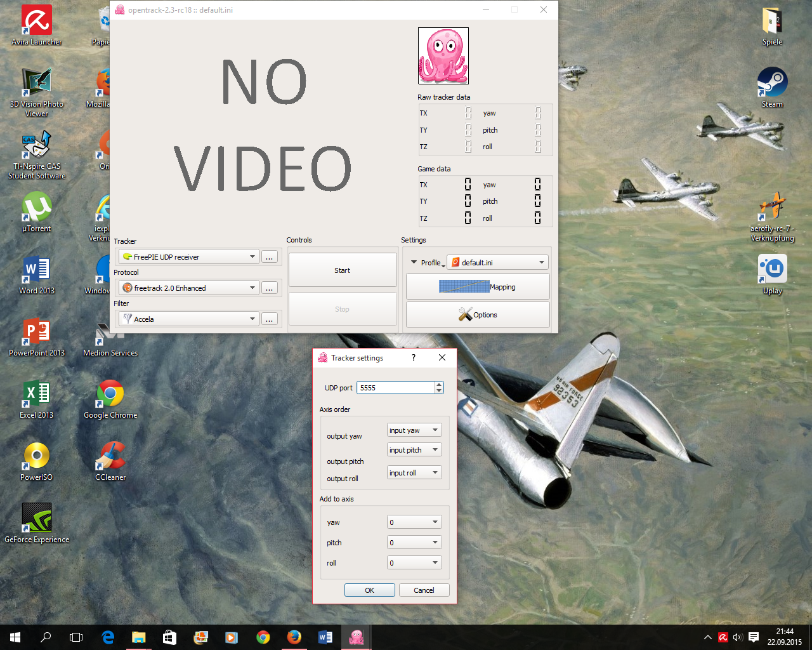Open the Add to axis pitch dropdown
The height and width of the screenshot is (650, 812).
pos(414,543)
